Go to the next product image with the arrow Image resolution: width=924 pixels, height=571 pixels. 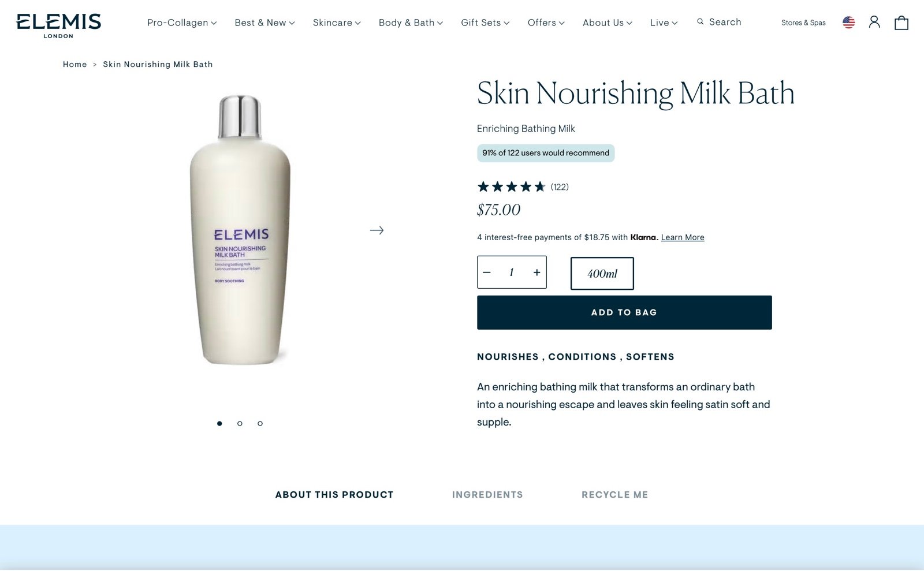[377, 230]
